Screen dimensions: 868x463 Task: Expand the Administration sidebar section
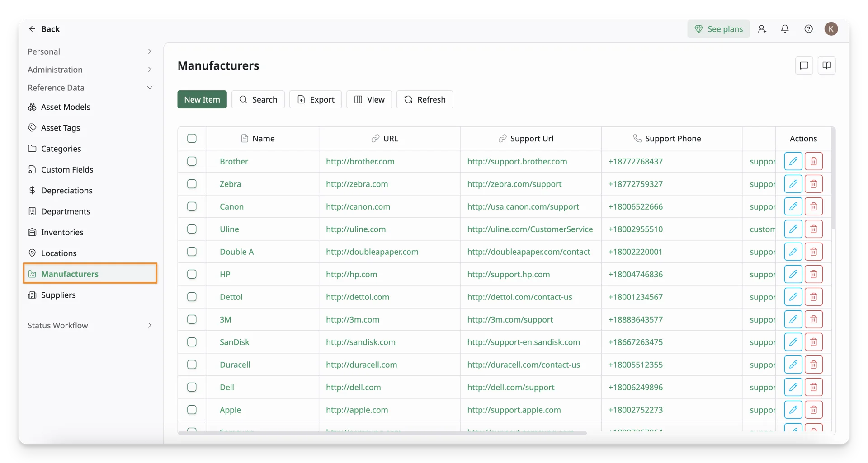[x=90, y=70]
